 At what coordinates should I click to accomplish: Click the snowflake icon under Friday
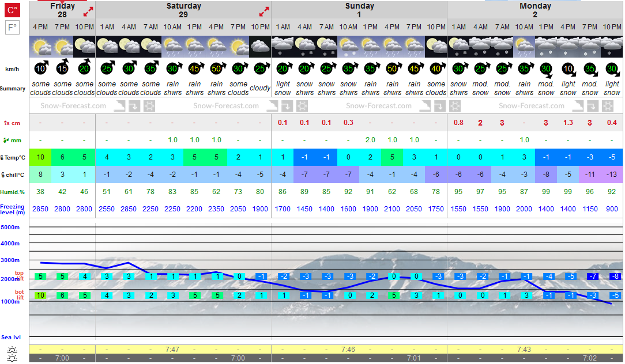click(x=149, y=106)
